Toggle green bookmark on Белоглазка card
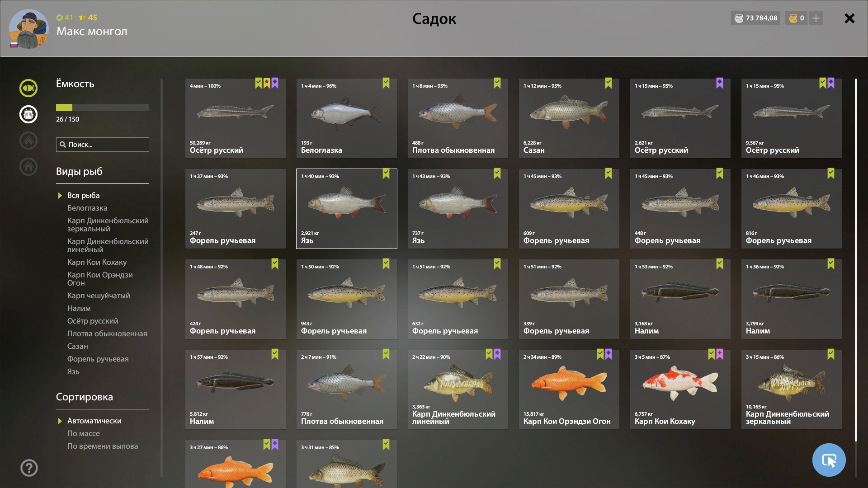The image size is (868, 488). [x=386, y=83]
